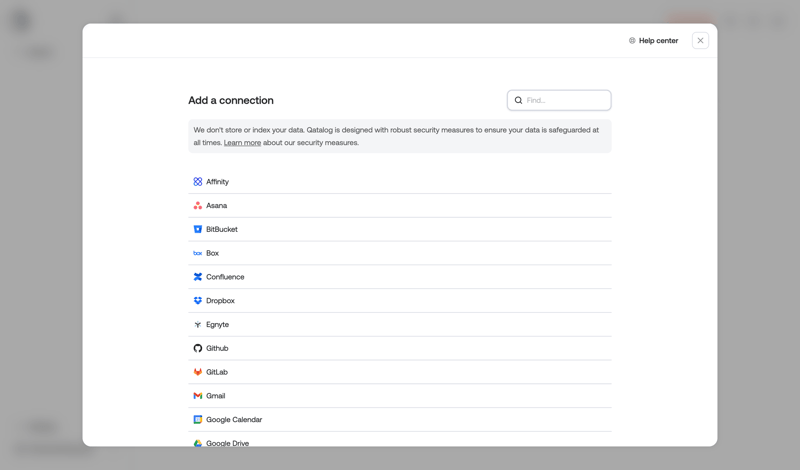Click the Affinity logo icon
The image size is (800, 470).
(197, 182)
